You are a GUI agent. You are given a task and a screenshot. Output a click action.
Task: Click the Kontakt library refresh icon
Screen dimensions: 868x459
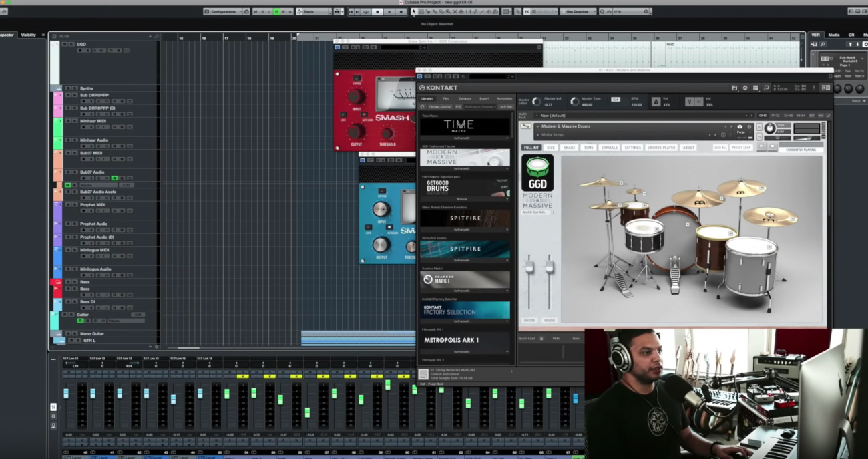pyautogui.click(x=423, y=106)
